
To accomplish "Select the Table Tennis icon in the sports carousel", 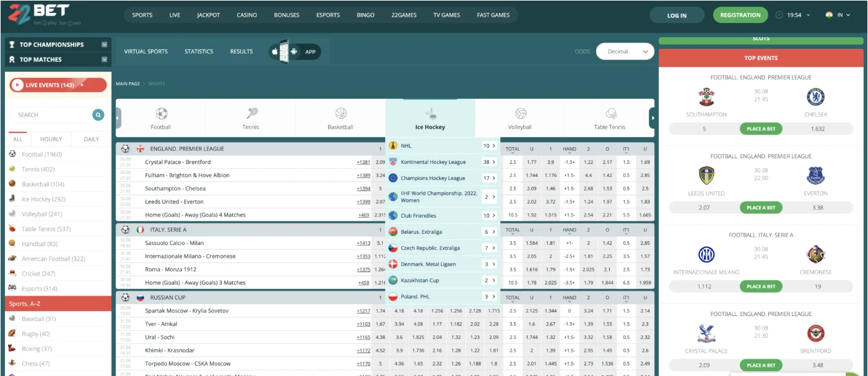I will pyautogui.click(x=611, y=114).
